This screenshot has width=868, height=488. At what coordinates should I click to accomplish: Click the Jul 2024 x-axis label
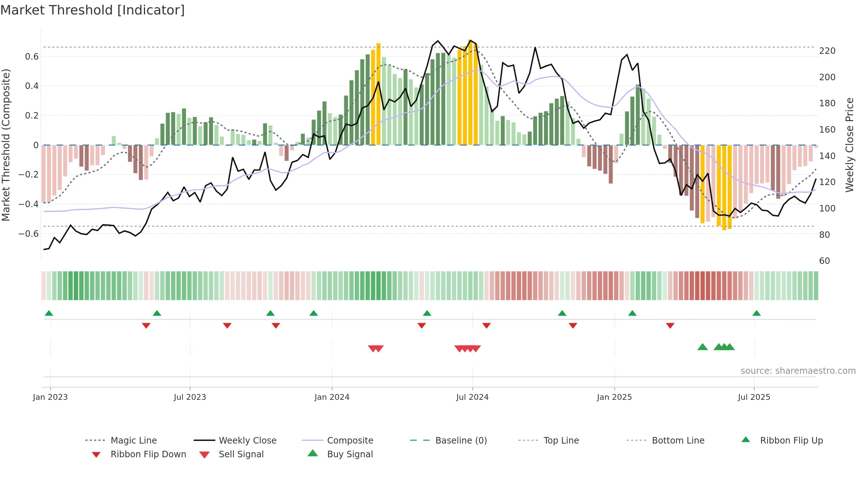click(x=472, y=397)
